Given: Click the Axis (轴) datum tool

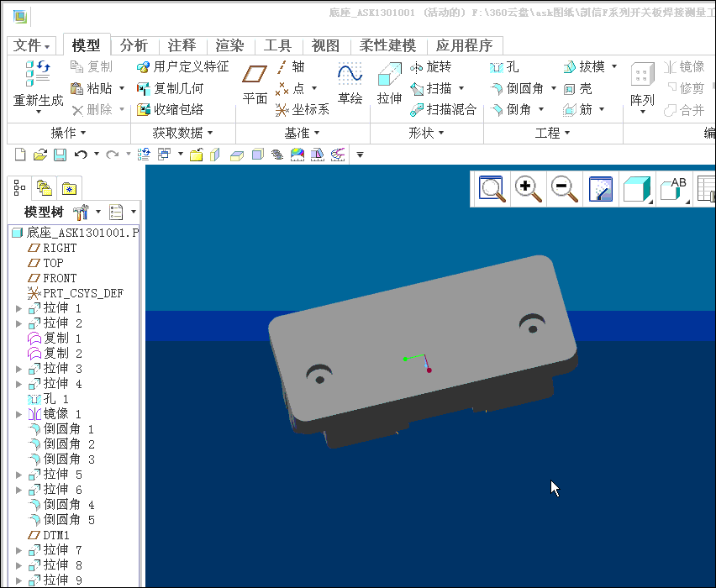Looking at the screenshot, I should 291,67.
